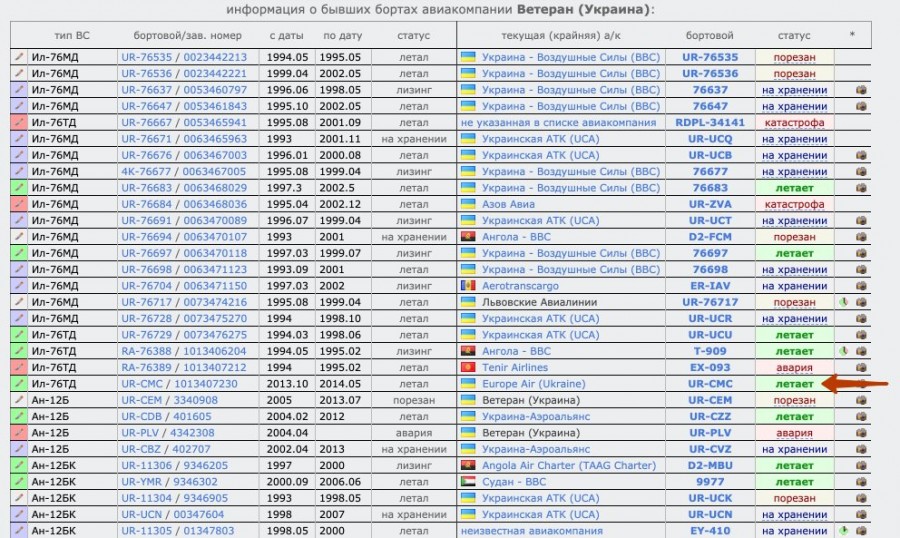Open serial number link 0053465941

tap(215, 122)
